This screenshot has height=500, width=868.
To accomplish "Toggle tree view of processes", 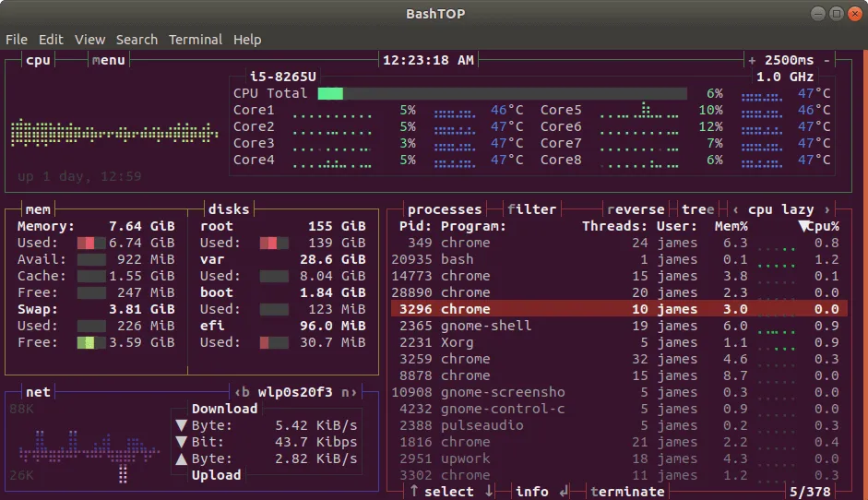I will (697, 209).
